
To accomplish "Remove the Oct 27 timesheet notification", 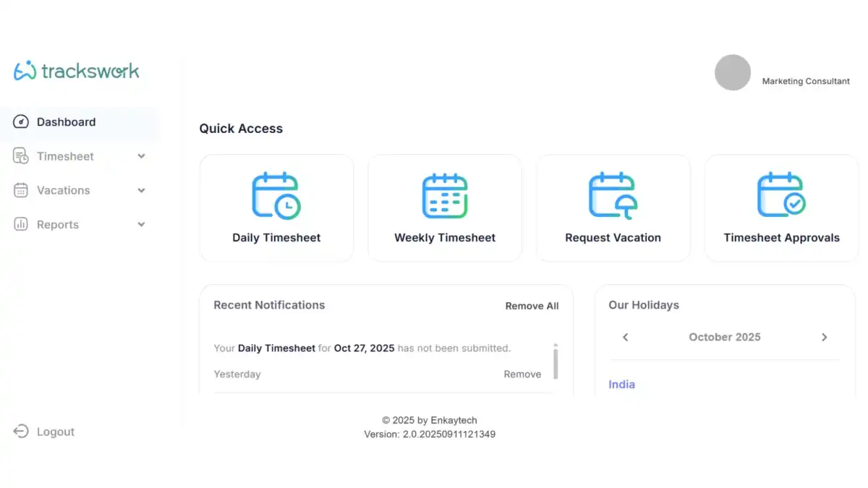I will coord(522,374).
